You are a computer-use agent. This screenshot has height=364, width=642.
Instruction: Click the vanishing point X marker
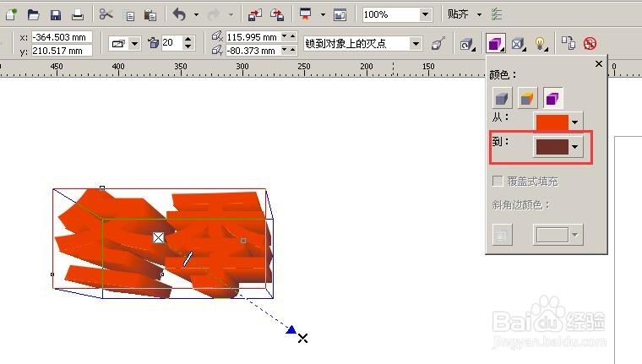click(x=302, y=338)
